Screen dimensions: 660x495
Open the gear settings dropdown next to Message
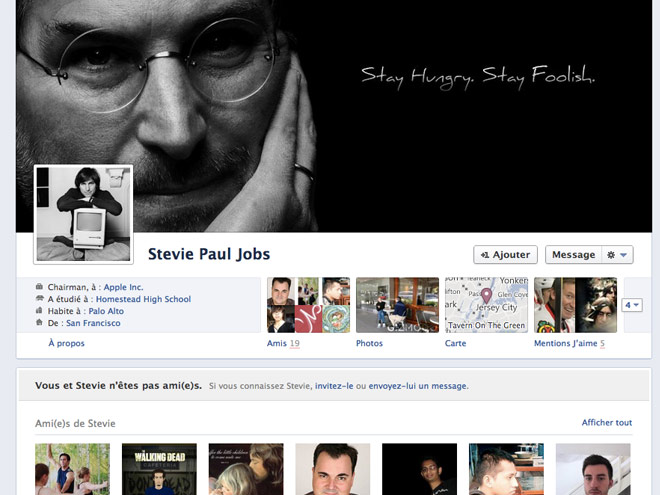(x=617, y=255)
